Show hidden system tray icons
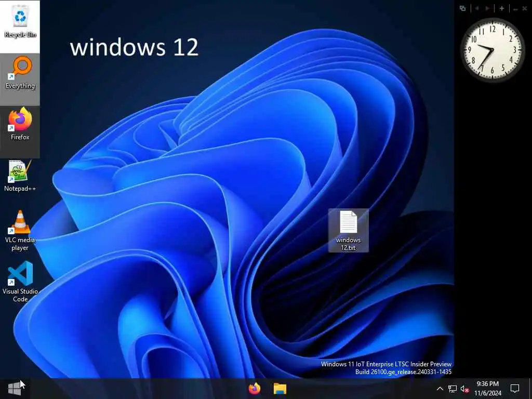 pos(440,389)
